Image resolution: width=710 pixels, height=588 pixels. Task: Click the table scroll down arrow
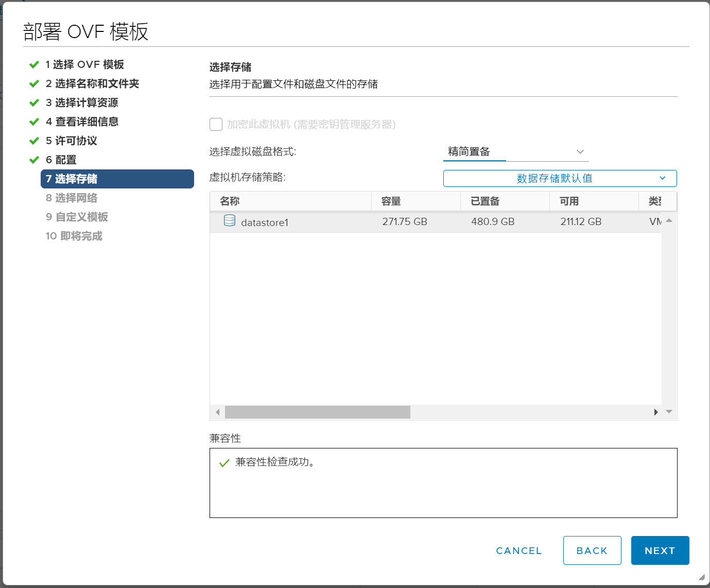tap(669, 411)
